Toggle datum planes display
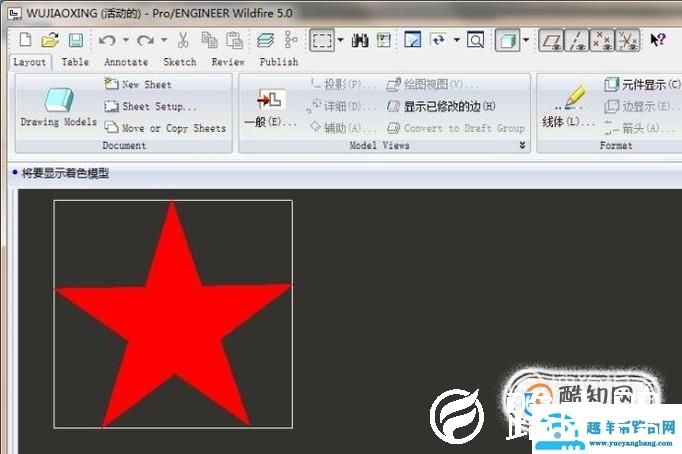The width and height of the screenshot is (682, 454). pos(551,40)
